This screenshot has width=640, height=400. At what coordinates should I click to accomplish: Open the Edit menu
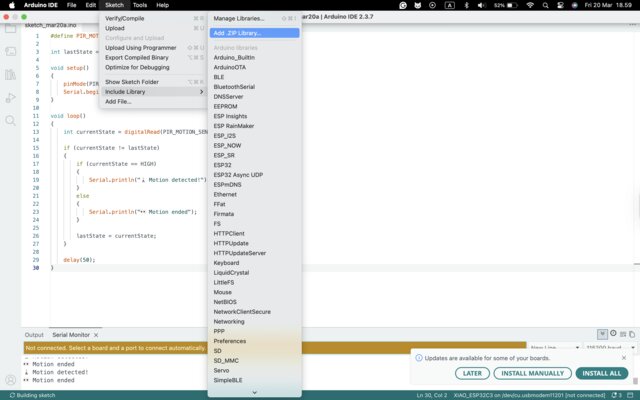pyautogui.click(x=91, y=5)
